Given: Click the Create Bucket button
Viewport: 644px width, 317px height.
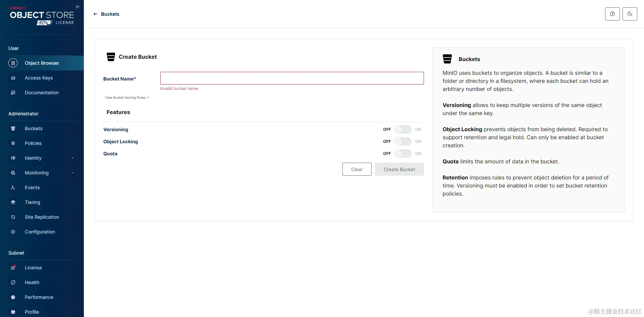Looking at the screenshot, I should pyautogui.click(x=399, y=169).
